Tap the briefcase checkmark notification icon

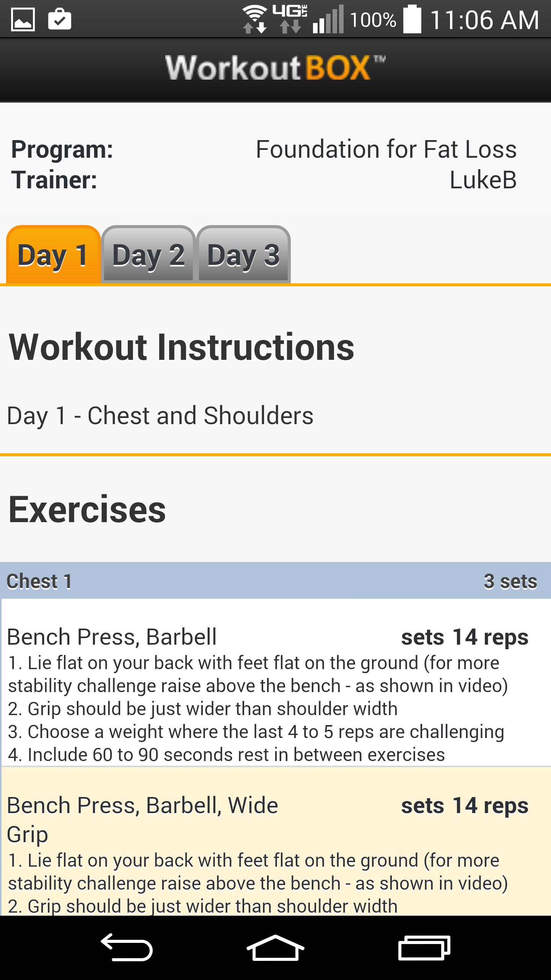coord(60,20)
